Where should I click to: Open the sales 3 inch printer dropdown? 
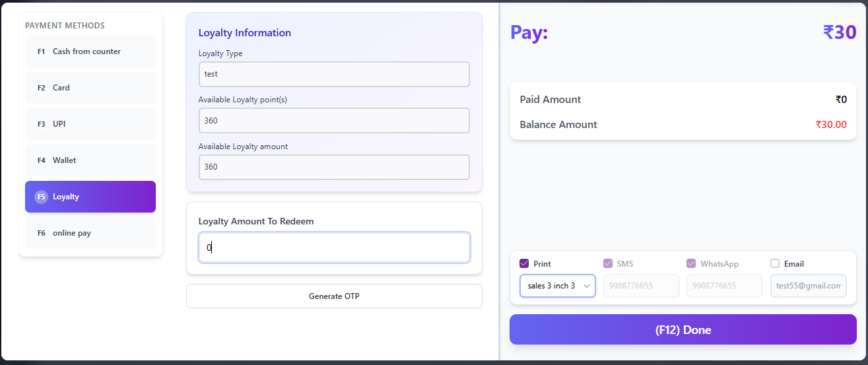point(558,286)
